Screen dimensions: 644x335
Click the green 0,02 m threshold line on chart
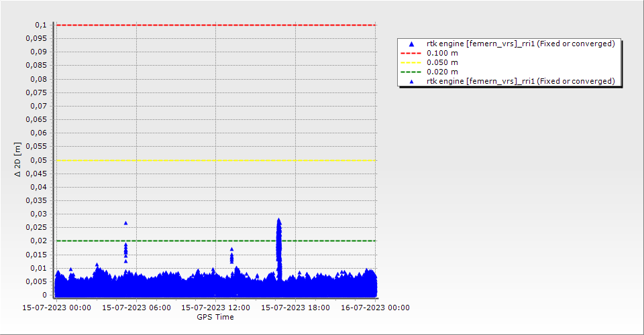tap(201, 241)
